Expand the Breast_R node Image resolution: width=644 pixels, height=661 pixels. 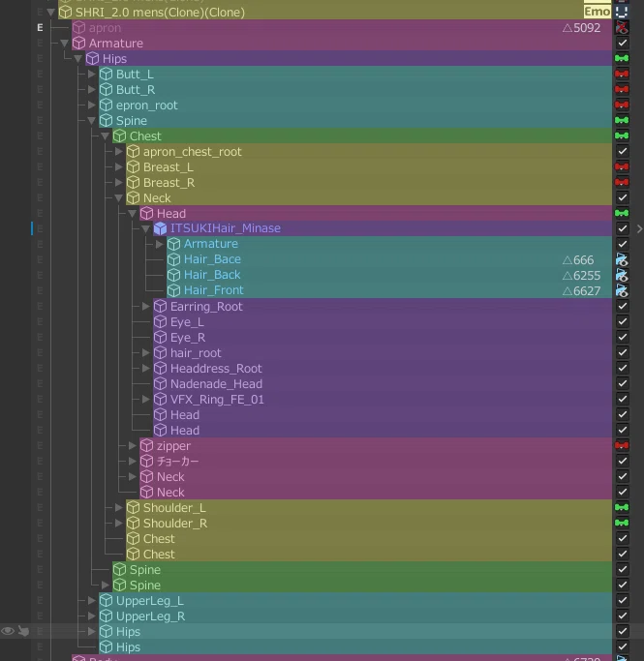(x=118, y=183)
